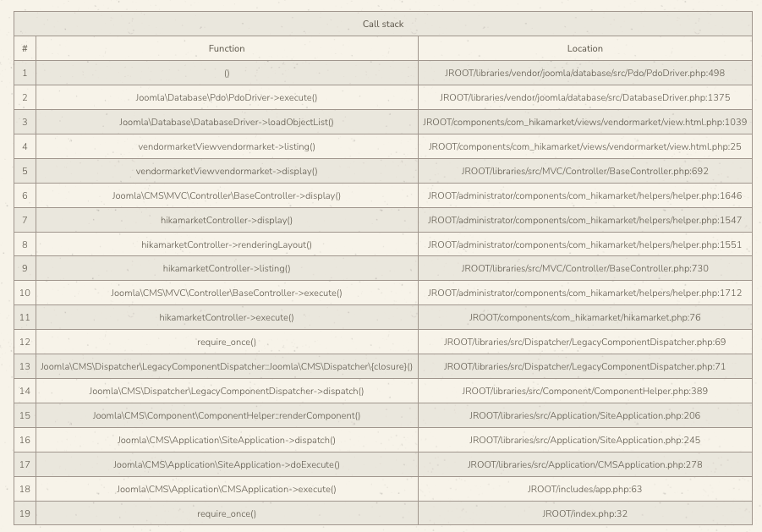Click ComponentHelper::renderComponent() entry
Image resolution: width=762 pixels, height=532 pixels.
227,415
